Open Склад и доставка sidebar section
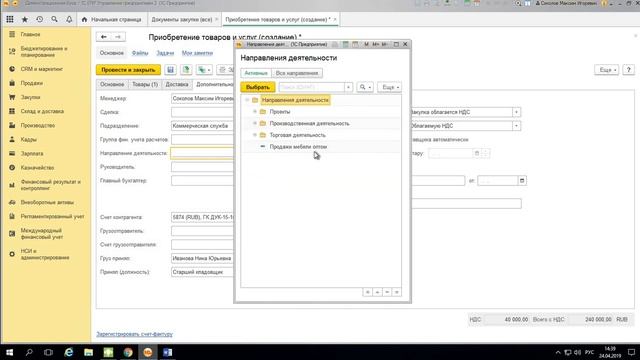 pos(42,111)
